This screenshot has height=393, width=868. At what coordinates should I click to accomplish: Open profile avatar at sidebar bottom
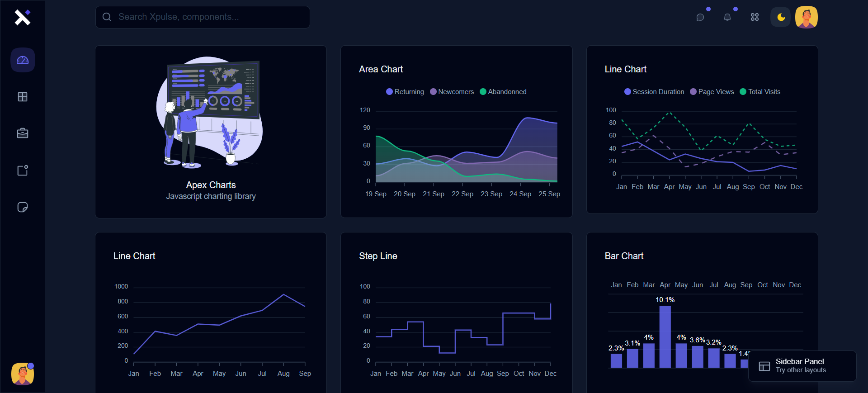23,374
